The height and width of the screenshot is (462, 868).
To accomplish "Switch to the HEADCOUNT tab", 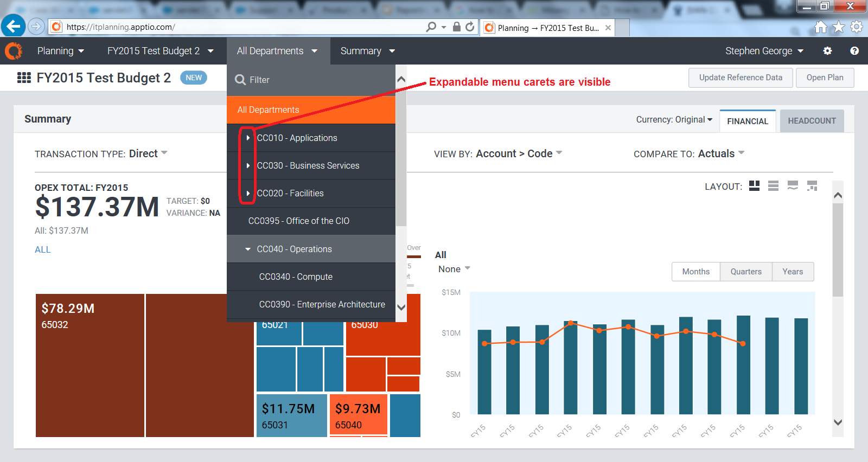I will pyautogui.click(x=812, y=121).
